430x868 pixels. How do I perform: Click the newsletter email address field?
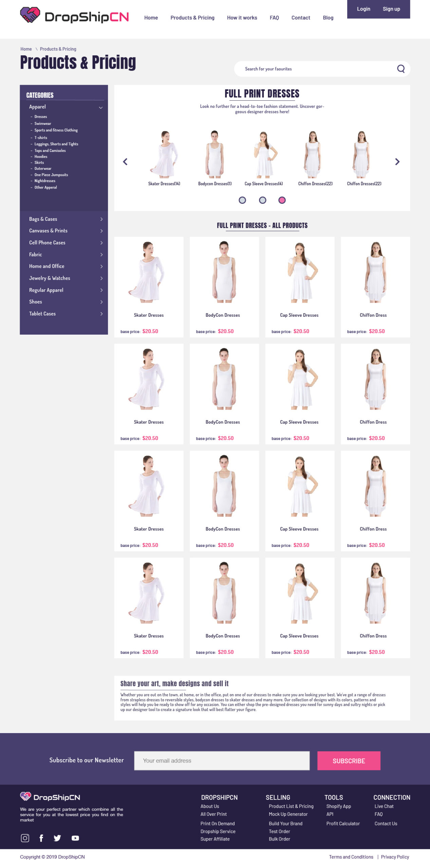tap(222, 760)
